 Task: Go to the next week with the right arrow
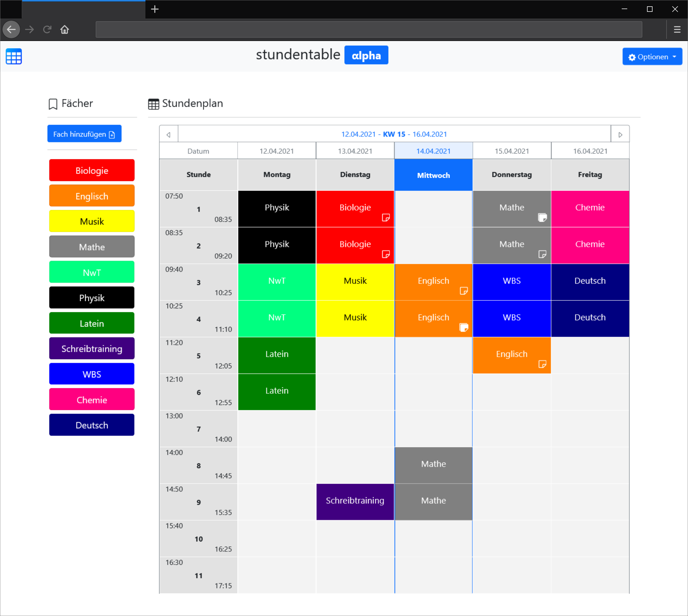click(620, 134)
